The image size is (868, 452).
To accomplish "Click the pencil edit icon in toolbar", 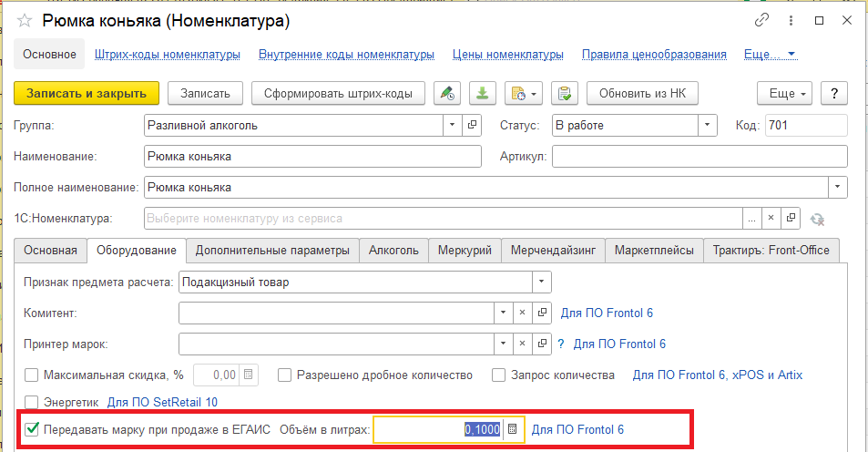I will (446, 93).
